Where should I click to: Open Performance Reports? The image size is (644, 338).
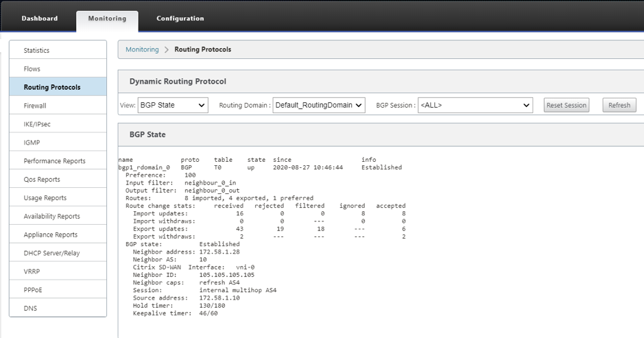[x=58, y=161]
